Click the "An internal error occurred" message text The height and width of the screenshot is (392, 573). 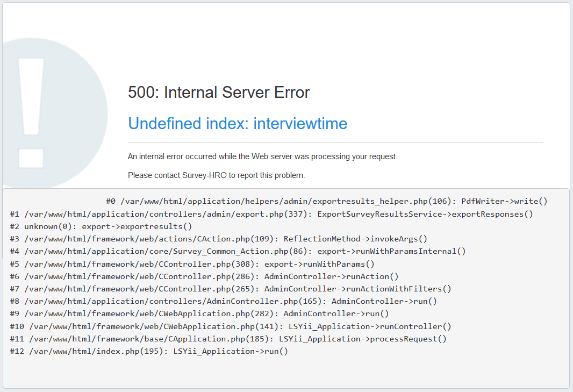pyautogui.click(x=262, y=156)
